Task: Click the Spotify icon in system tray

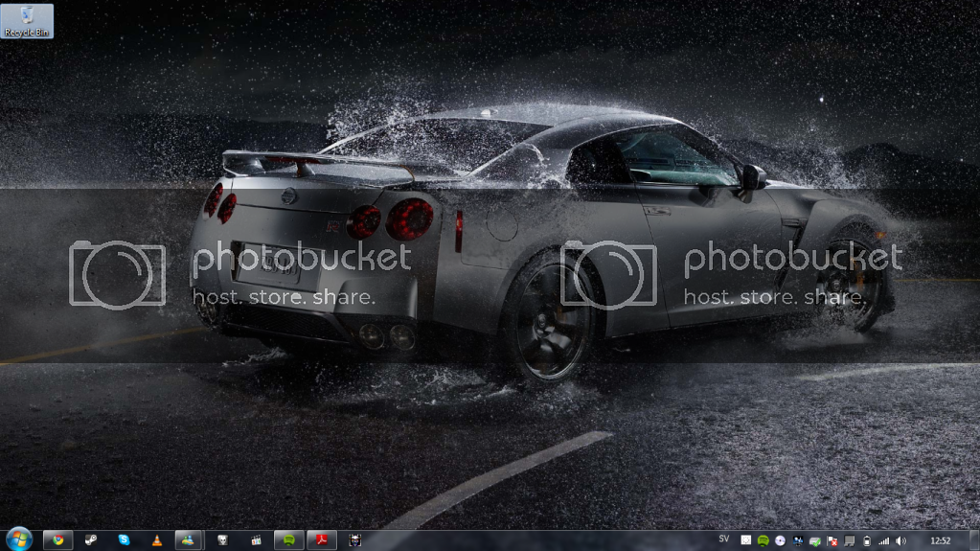Action: pos(763,540)
